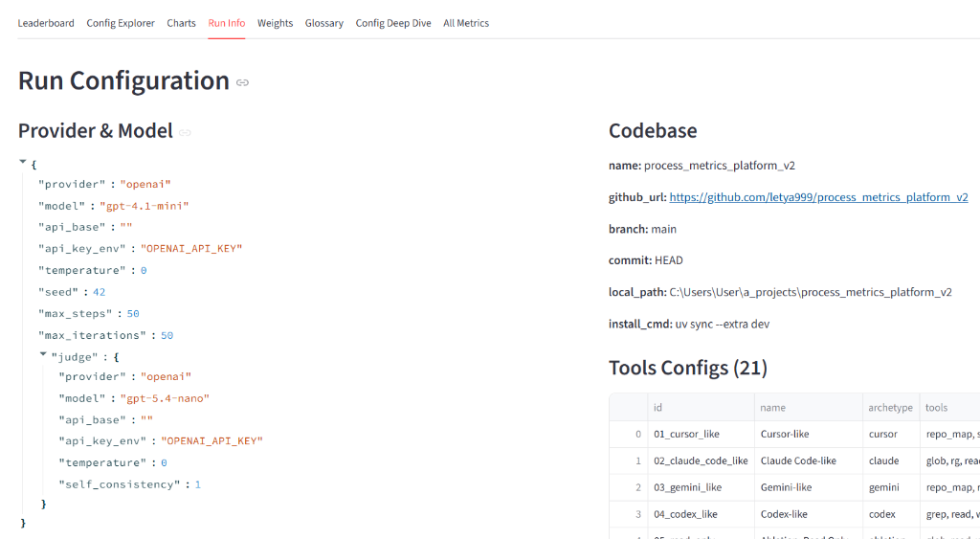Viewport: 980px width, 539px height.
Task: Click the Gemini-like name cell
Action: [808, 487]
